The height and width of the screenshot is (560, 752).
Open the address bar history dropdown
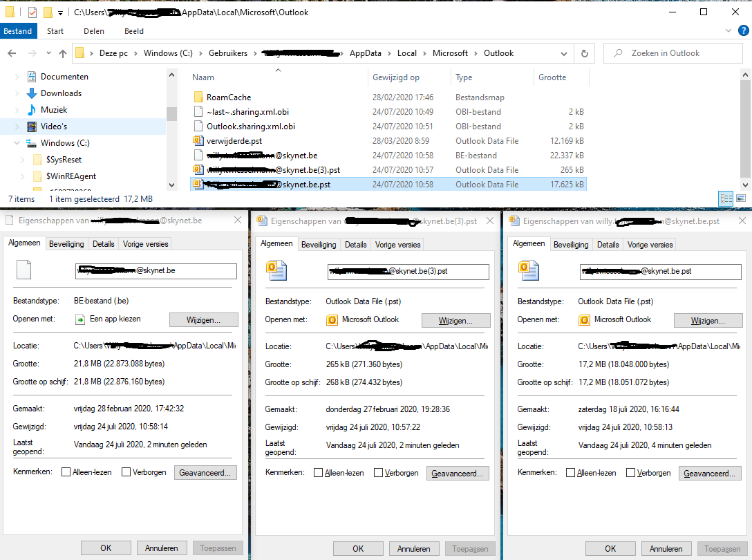565,53
